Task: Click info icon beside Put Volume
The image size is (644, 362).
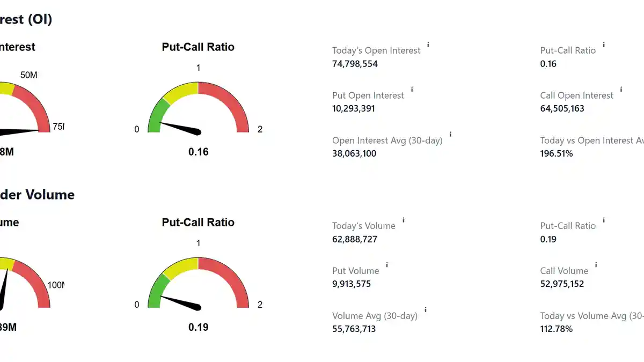Action: 387,265
